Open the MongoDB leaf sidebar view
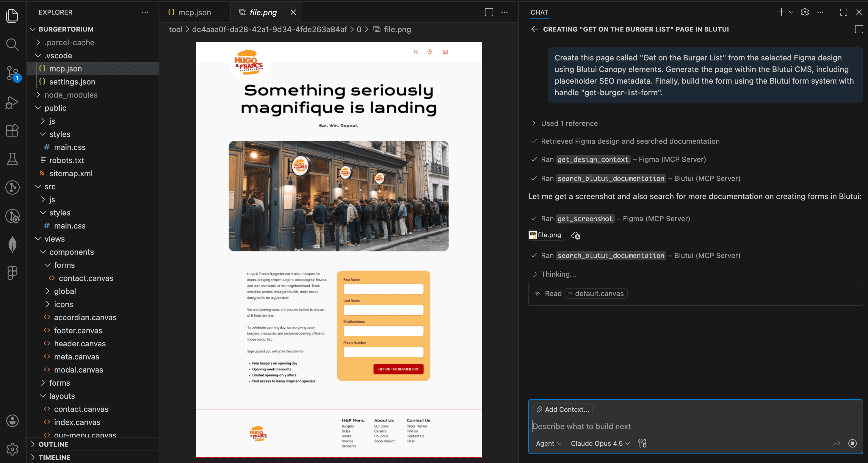The height and width of the screenshot is (463, 868). click(12, 244)
